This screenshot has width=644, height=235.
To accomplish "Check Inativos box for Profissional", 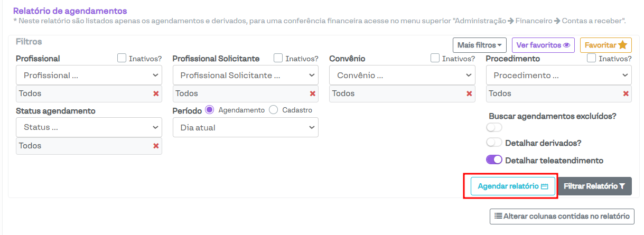I will 122,58.
